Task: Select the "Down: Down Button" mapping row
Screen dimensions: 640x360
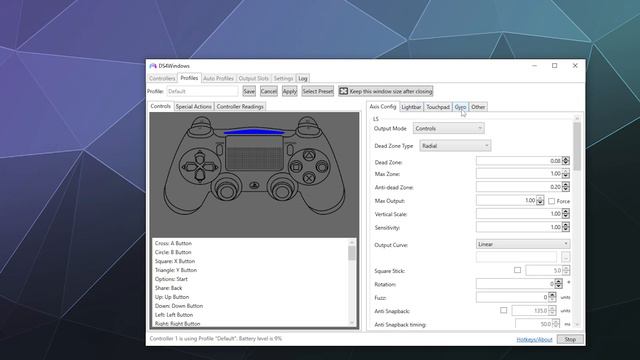Action: tap(179, 306)
